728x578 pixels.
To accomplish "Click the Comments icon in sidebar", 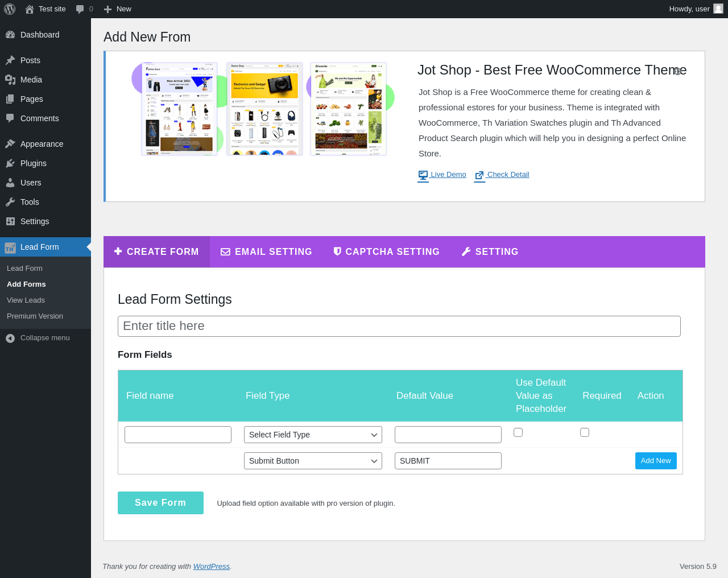I will pos(10,118).
